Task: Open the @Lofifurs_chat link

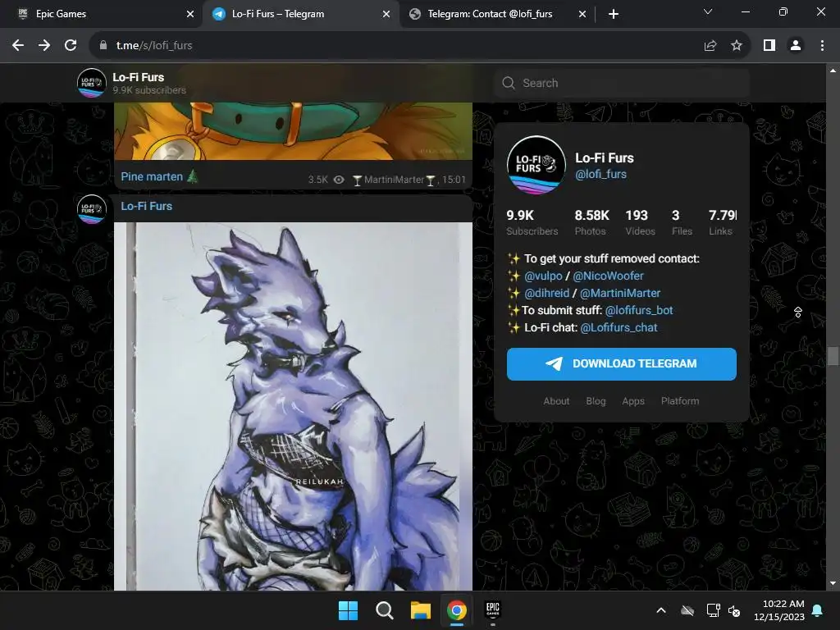Action: (619, 327)
